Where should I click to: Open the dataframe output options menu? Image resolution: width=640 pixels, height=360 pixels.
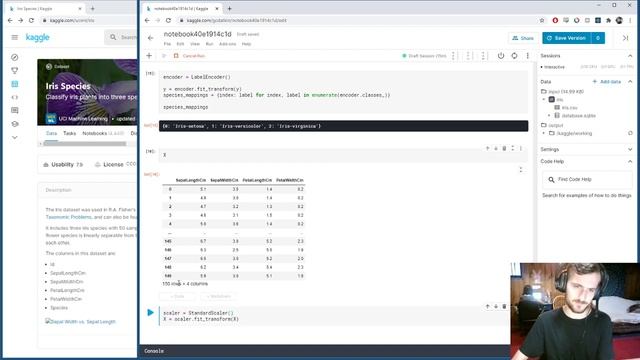tap(520, 169)
